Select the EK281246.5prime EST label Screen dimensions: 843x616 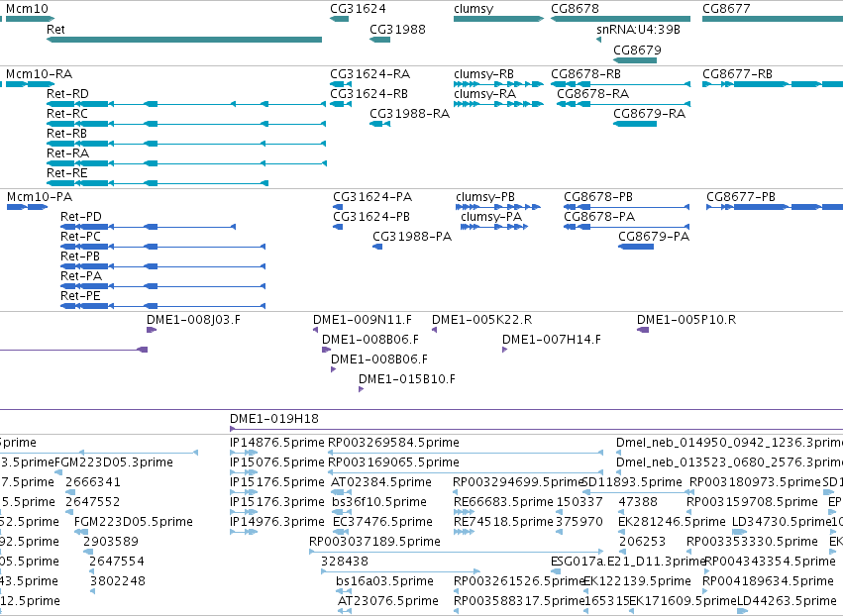[672, 522]
